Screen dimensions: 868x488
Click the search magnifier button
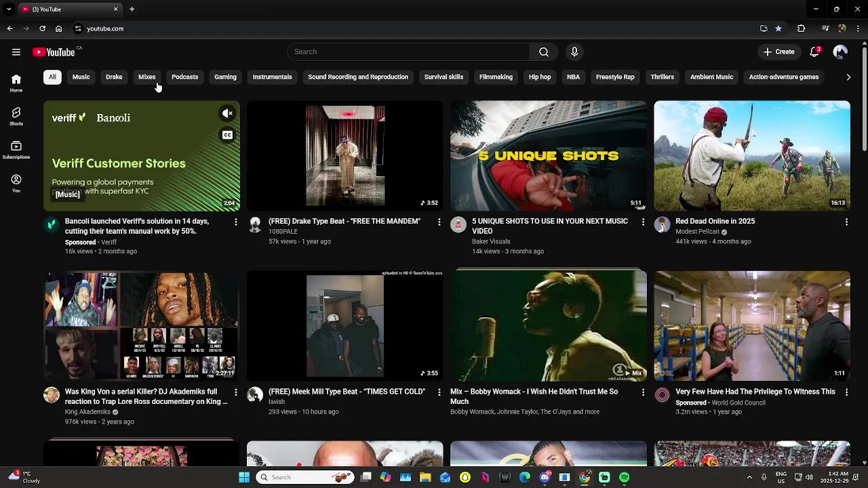(x=544, y=52)
